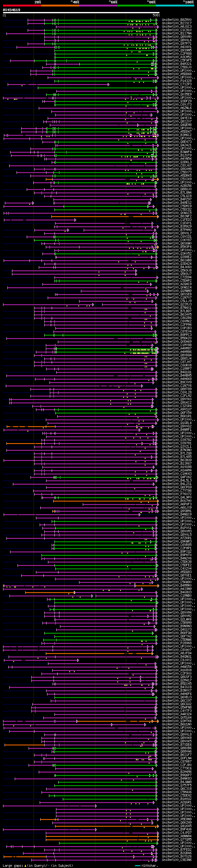This screenshot has width=197, height=868.
Task: Click hit label UniRef100_C2FM88
Action: (176, 54)
